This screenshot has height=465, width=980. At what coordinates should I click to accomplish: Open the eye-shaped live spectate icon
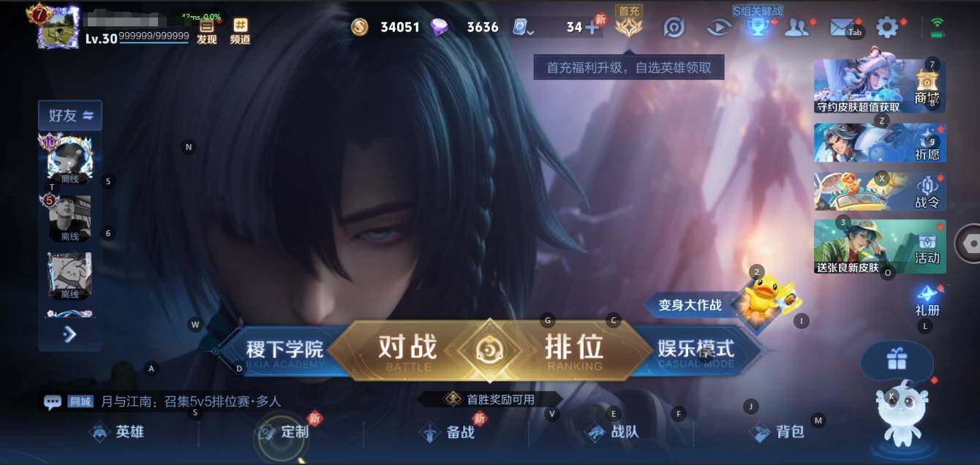(x=719, y=28)
